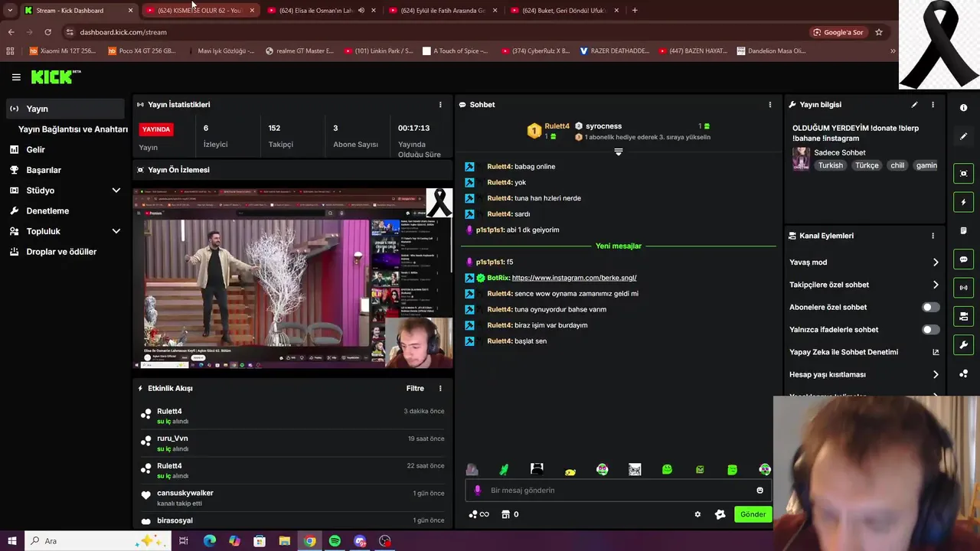Viewport: 980px width, 551px height.
Task: Edit stream info with pencil icon
Action: click(914, 105)
